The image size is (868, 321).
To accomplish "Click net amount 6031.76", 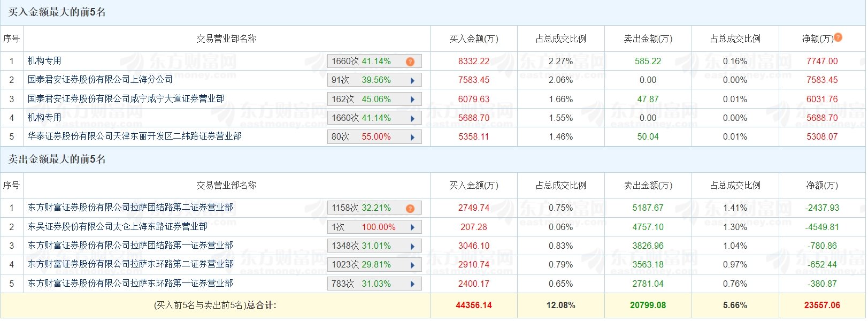I will tap(822, 100).
